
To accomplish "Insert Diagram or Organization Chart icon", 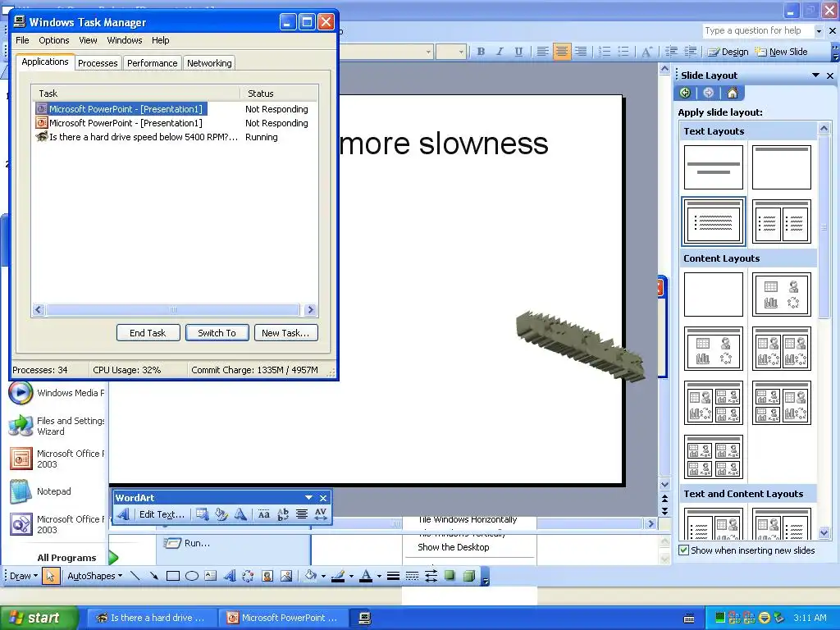I will click(248, 576).
